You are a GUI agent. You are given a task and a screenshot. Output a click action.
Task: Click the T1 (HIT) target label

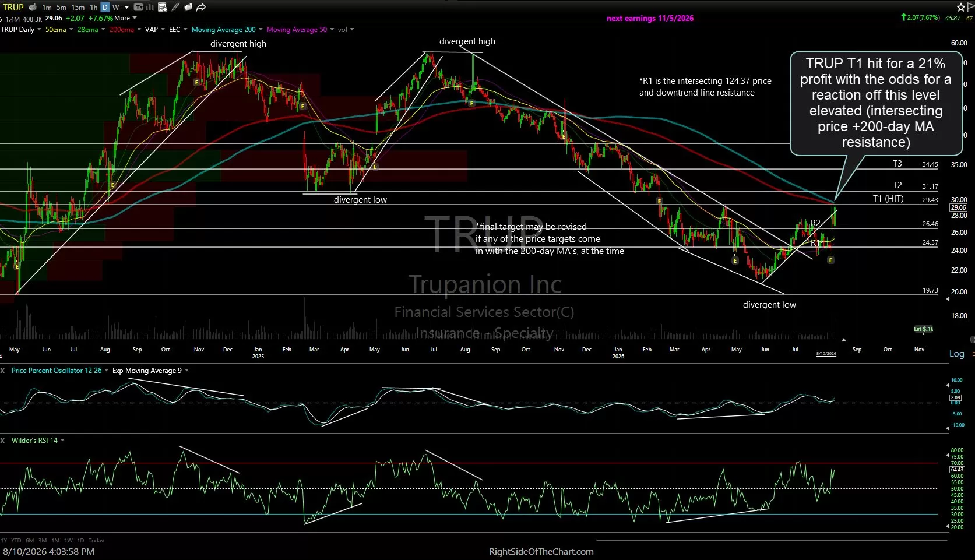pos(888,199)
